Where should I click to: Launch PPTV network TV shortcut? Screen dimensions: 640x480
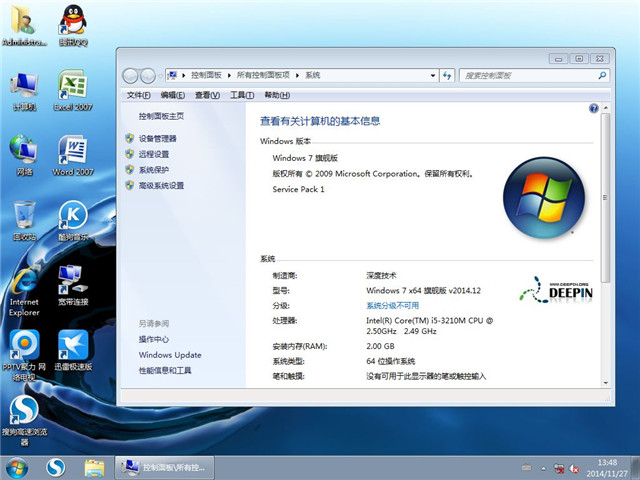(24, 356)
